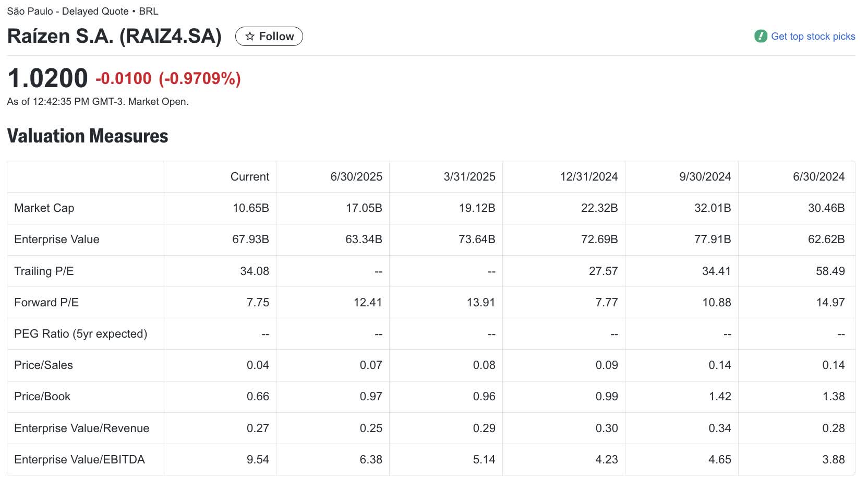This screenshot has width=868, height=477.
Task: Select the Valuation Measures section heading
Action: (x=87, y=136)
